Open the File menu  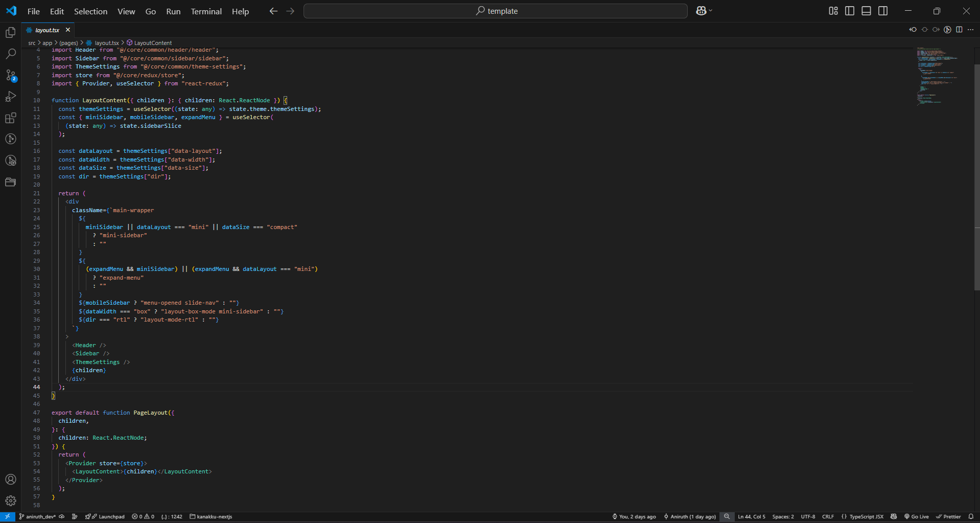coord(34,11)
